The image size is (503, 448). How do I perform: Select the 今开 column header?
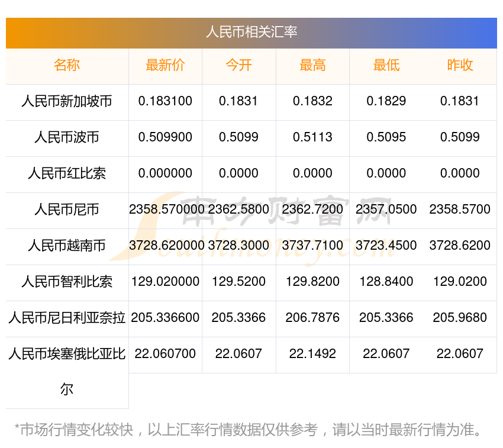[238, 66]
